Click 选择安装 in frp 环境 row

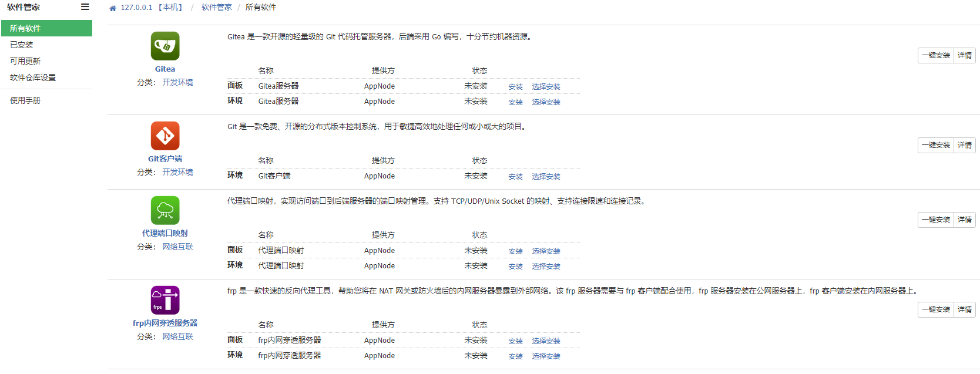pos(546,356)
